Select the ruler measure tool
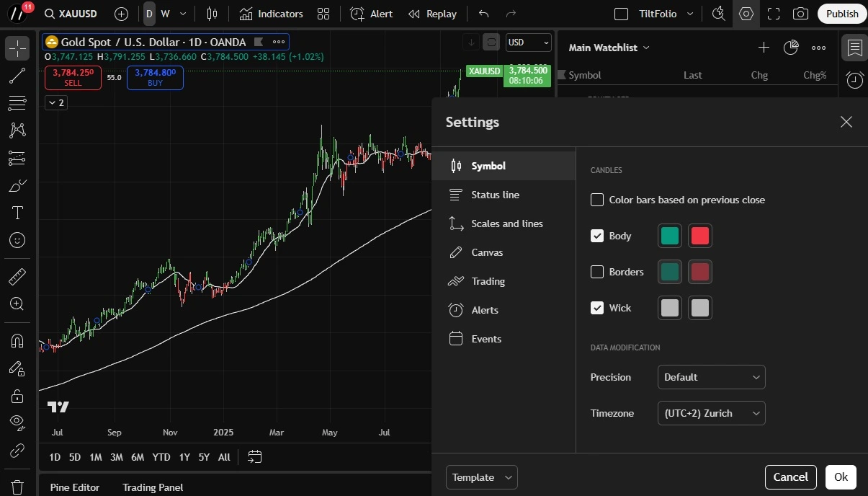868x496 pixels. click(17, 277)
